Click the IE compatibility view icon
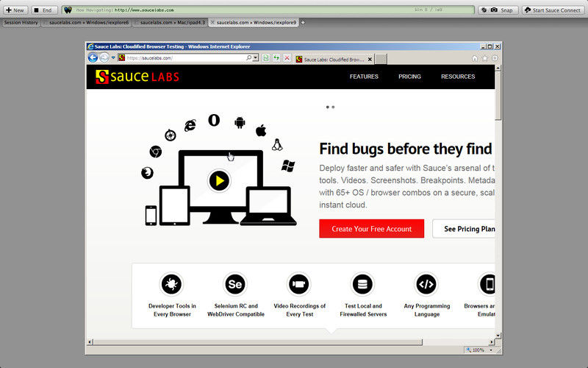 pyautogui.click(x=266, y=58)
